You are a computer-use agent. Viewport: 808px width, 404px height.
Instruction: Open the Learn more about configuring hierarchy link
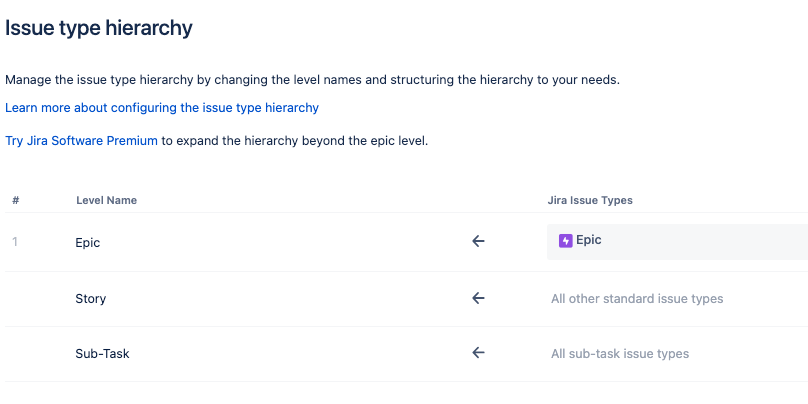click(162, 108)
